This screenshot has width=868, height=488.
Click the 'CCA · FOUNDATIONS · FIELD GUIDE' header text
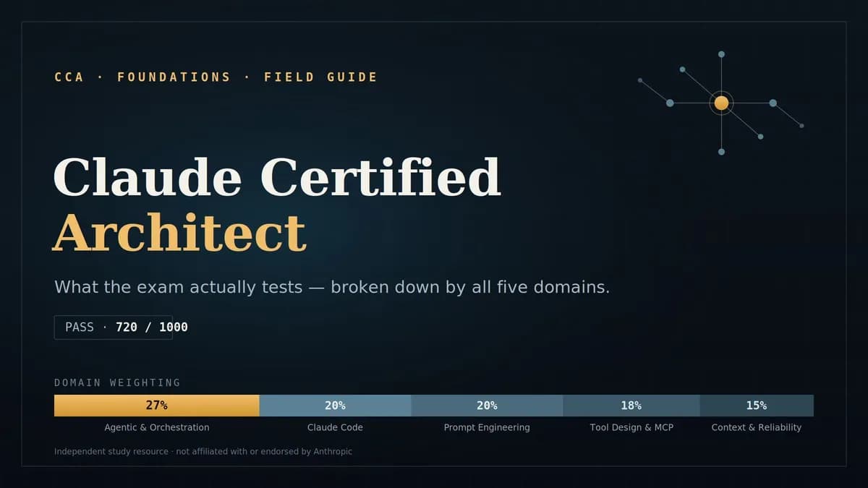point(216,77)
